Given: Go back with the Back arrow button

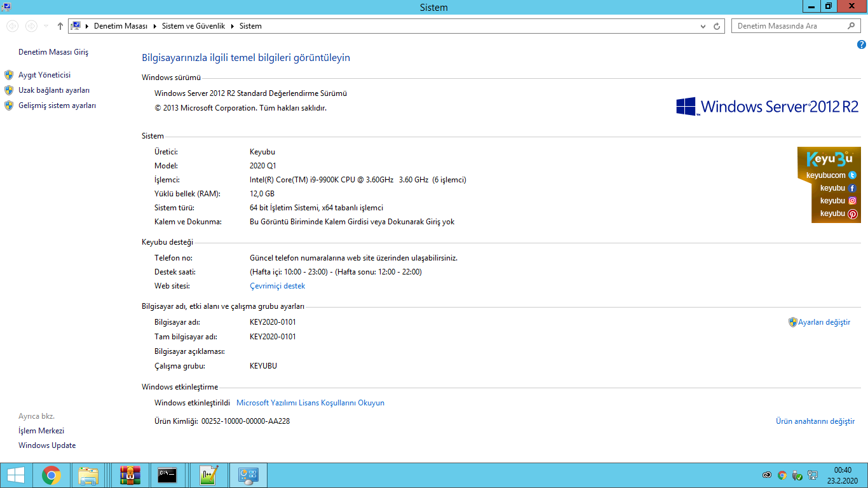Looking at the screenshot, I should click(x=12, y=26).
